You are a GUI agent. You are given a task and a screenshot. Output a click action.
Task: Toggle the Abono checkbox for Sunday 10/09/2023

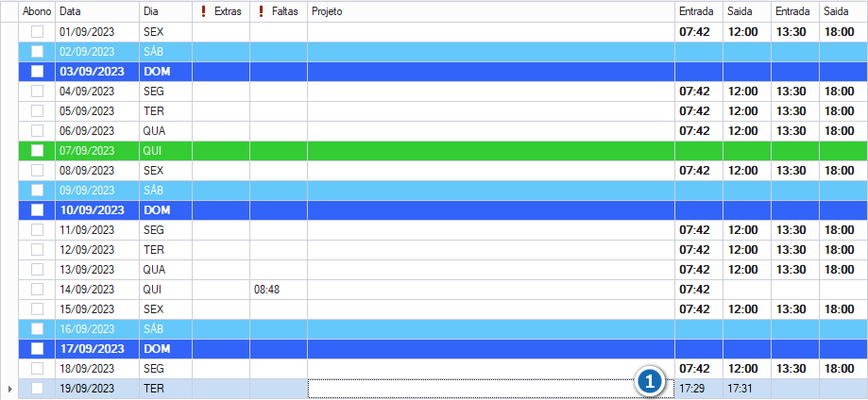click(37, 210)
